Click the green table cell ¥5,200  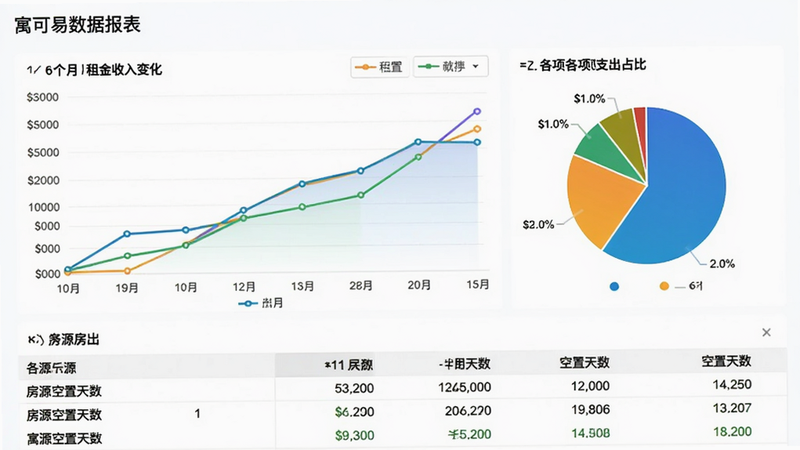click(469, 435)
